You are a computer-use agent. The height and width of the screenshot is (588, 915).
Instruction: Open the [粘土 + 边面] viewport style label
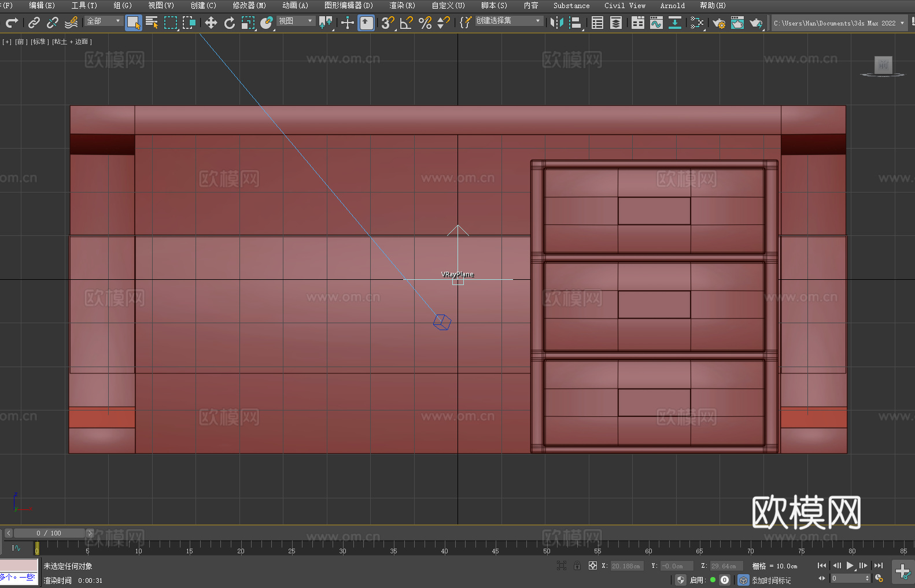click(72, 42)
